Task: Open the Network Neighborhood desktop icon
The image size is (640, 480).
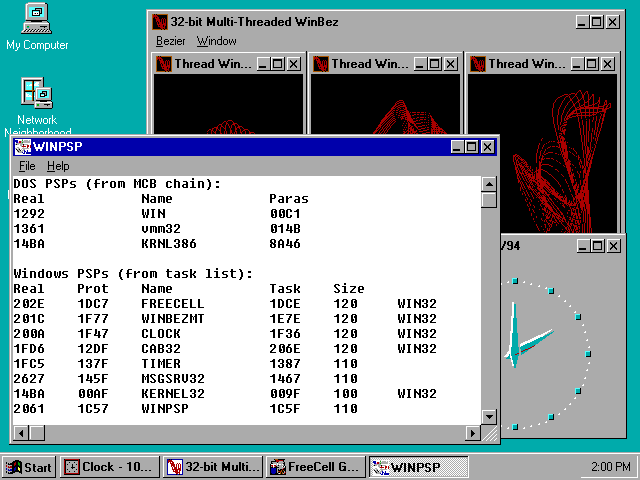Action: 36,94
